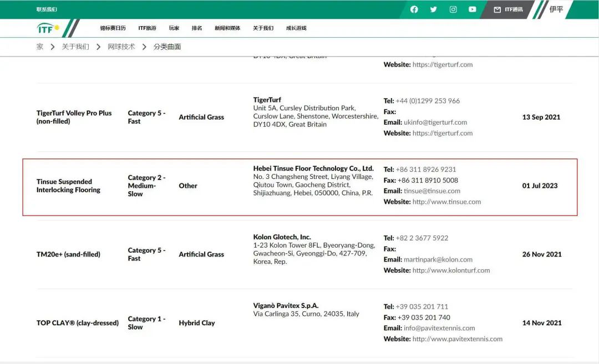Open the ITF Twitter icon

tap(433, 9)
